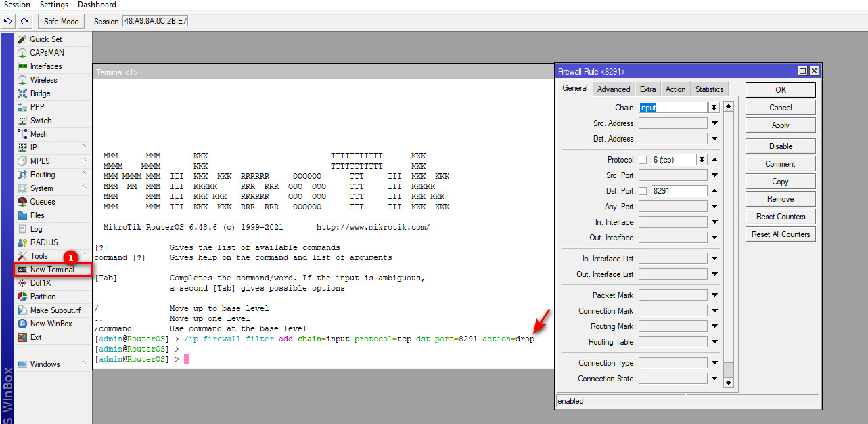
Task: Open the Chain dropdown list
Action: pyautogui.click(x=714, y=108)
